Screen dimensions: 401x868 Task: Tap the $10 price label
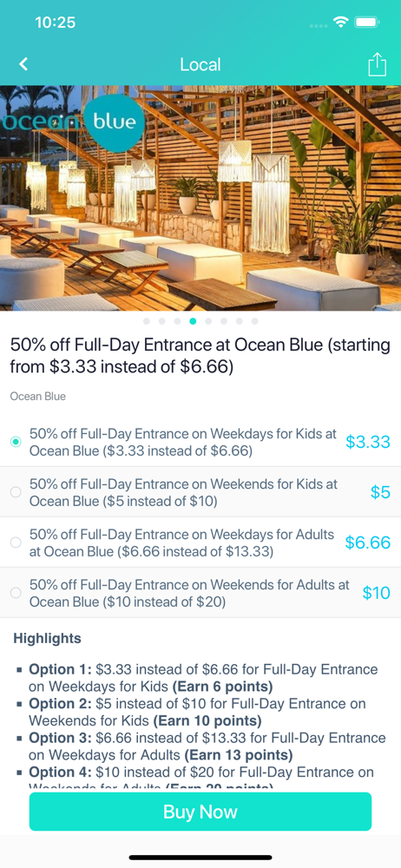[x=377, y=593]
